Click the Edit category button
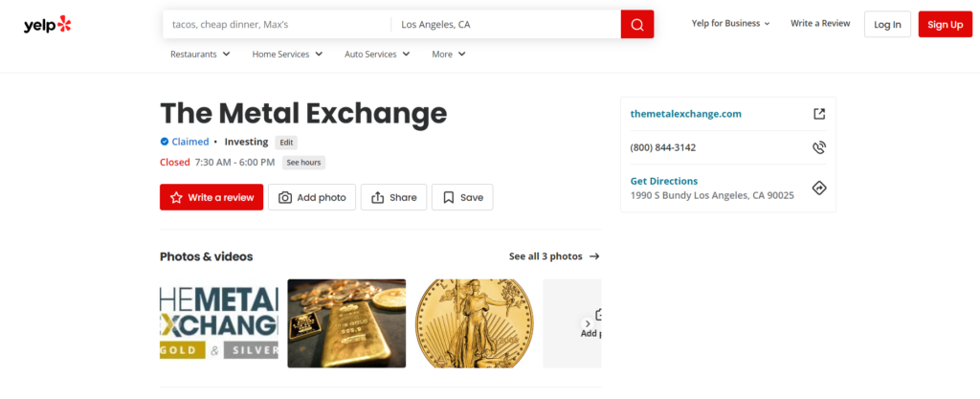 286,143
